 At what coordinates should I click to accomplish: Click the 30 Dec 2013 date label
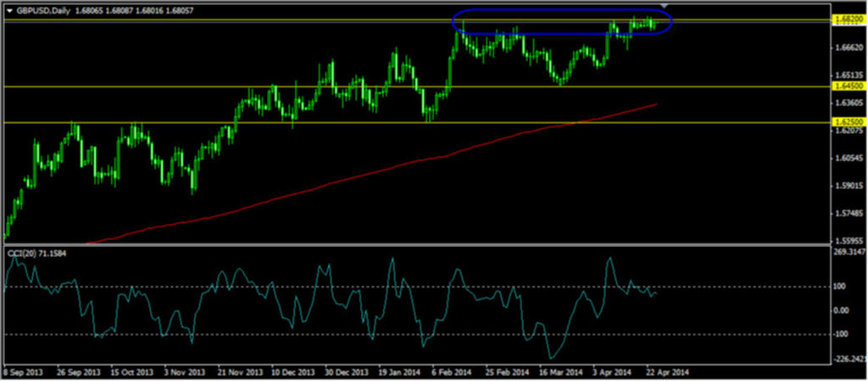[346, 373]
